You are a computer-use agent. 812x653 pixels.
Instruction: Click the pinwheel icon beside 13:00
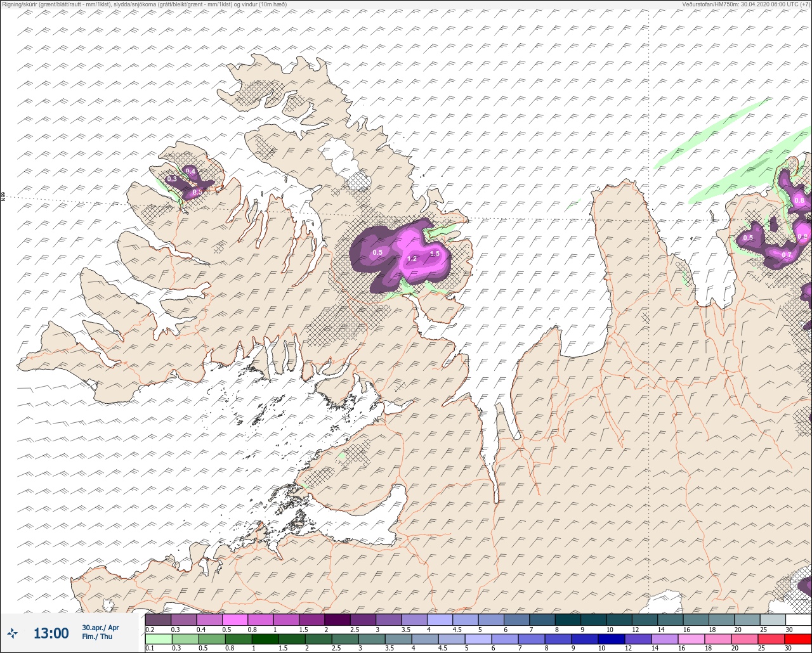[13, 633]
